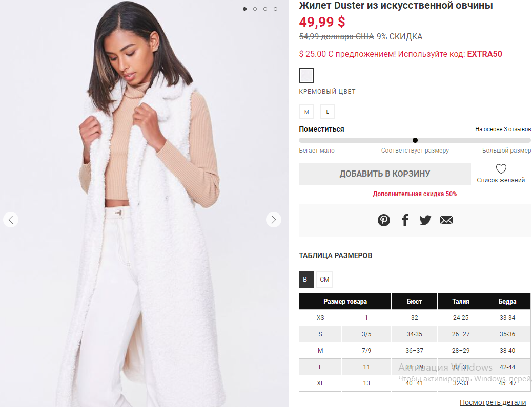
Task: Open Посмотреть детали link
Action: coord(493,402)
